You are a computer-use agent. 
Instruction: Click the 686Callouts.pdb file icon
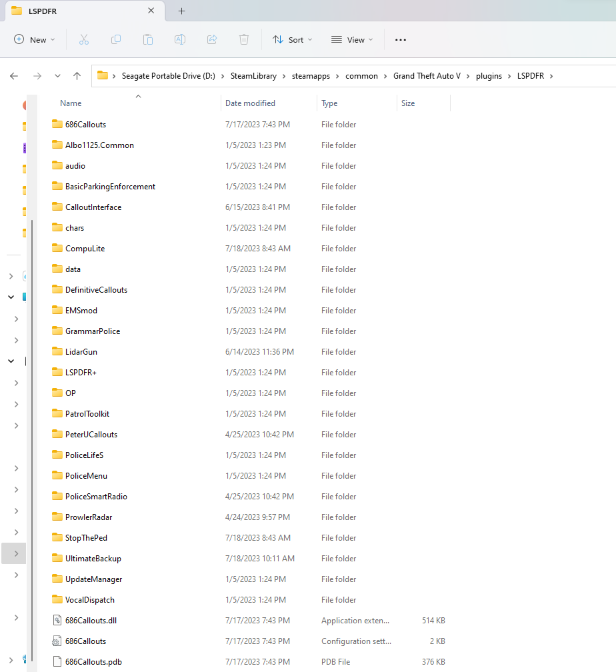point(57,662)
